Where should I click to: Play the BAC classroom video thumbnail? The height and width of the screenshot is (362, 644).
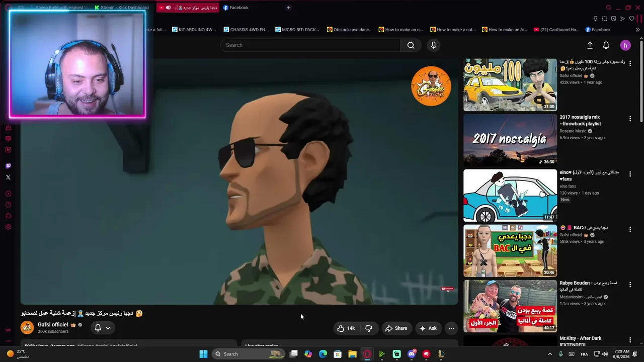pyautogui.click(x=510, y=251)
